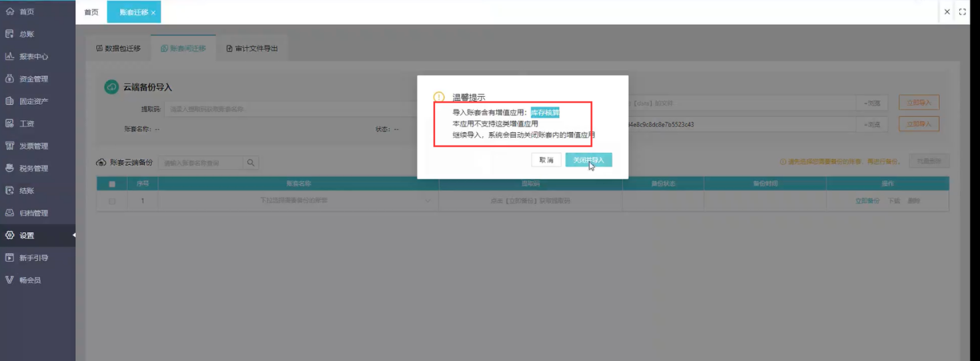Click the 备份时间 column header
980x361 pixels.
pyautogui.click(x=765, y=184)
